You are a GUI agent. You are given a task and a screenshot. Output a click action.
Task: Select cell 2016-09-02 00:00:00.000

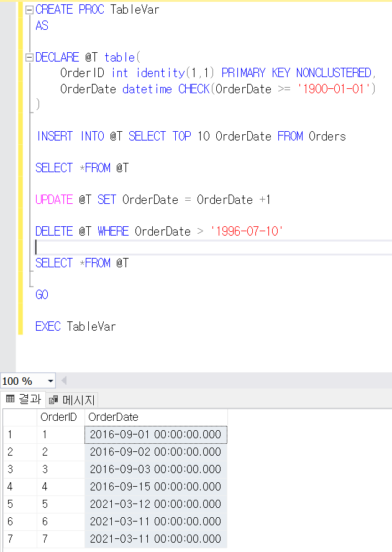156,452
